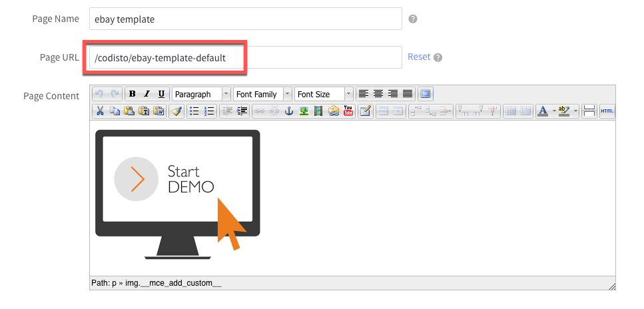Paste as plain text icon

[x=144, y=111]
